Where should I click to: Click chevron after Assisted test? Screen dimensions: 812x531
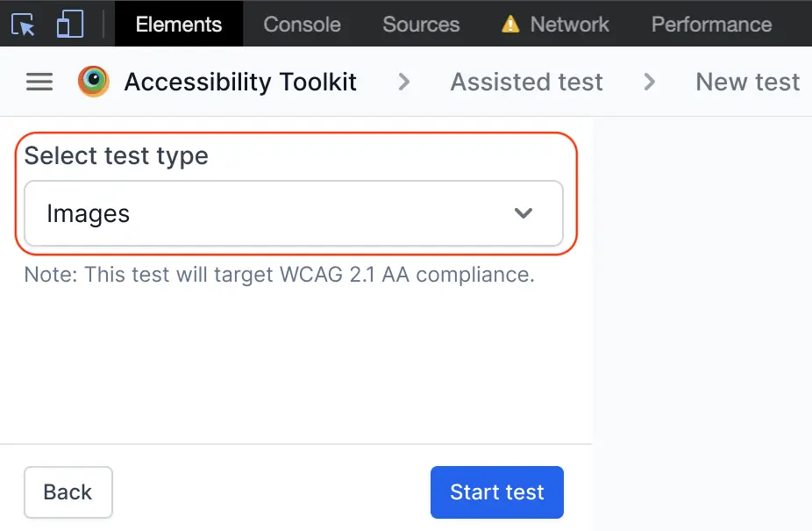649,82
